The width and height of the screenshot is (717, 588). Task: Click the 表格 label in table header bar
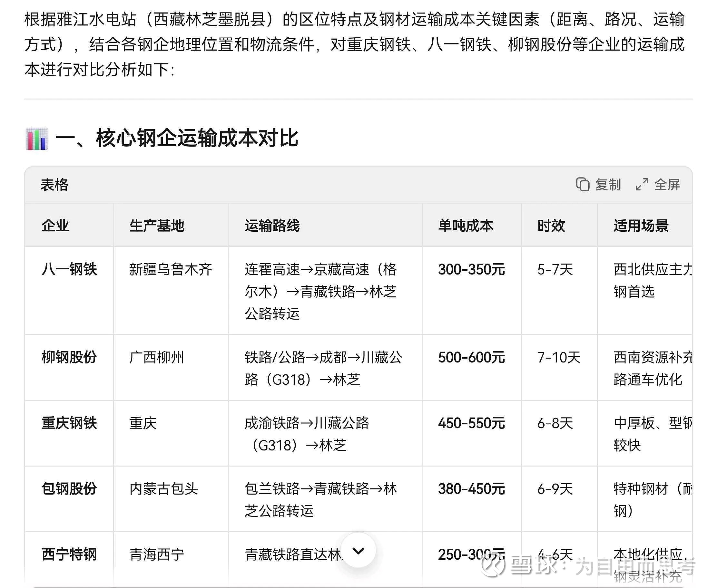[54, 185]
